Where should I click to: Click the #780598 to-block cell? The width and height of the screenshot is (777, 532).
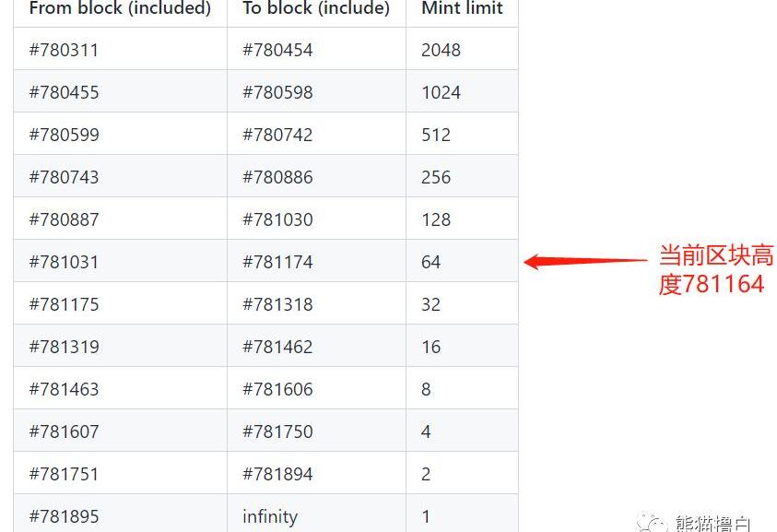(x=277, y=92)
